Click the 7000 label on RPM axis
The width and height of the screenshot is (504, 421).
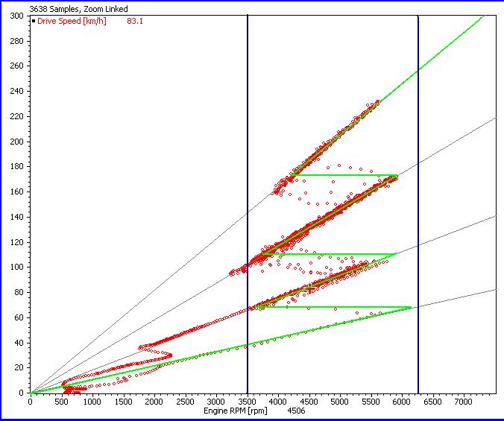pos(464,402)
